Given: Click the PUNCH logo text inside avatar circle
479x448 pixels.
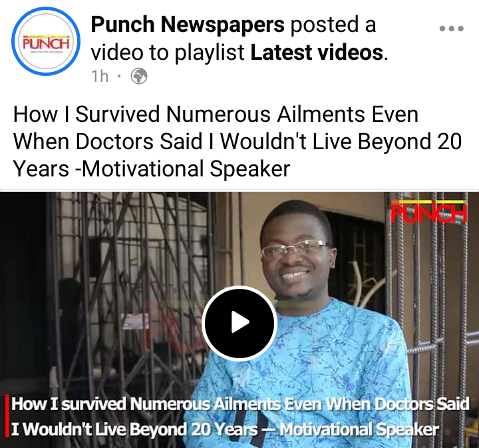Looking at the screenshot, I should pyautogui.click(x=46, y=43).
